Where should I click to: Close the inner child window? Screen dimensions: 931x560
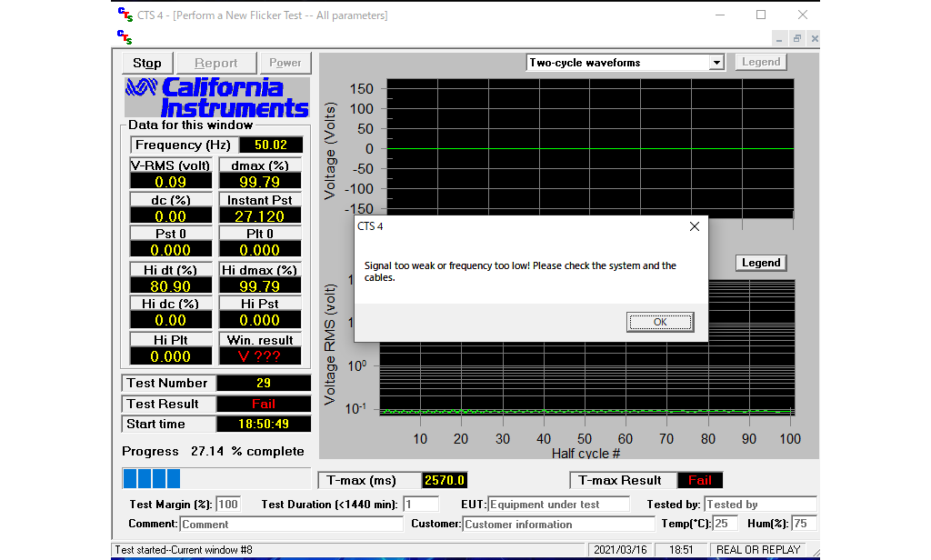(x=815, y=38)
